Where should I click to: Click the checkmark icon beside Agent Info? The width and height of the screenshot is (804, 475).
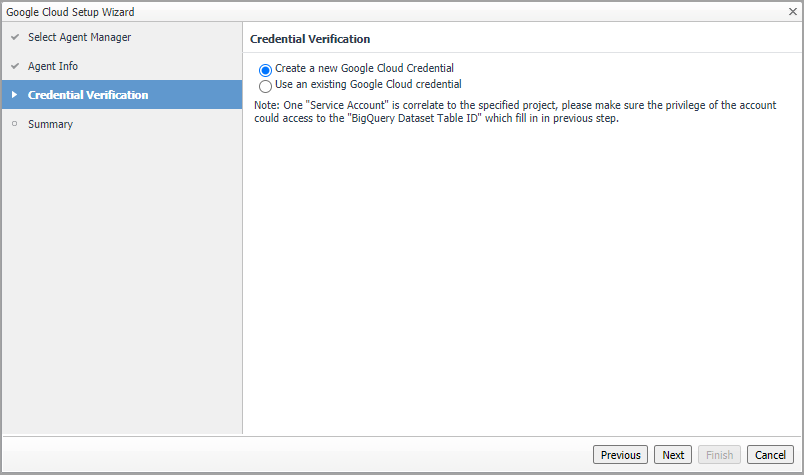point(14,66)
